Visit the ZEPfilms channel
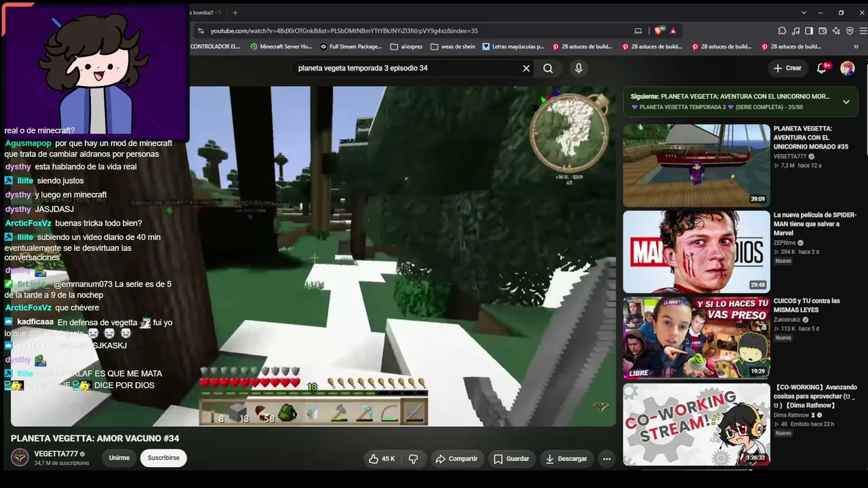The image size is (868, 488). (x=785, y=243)
